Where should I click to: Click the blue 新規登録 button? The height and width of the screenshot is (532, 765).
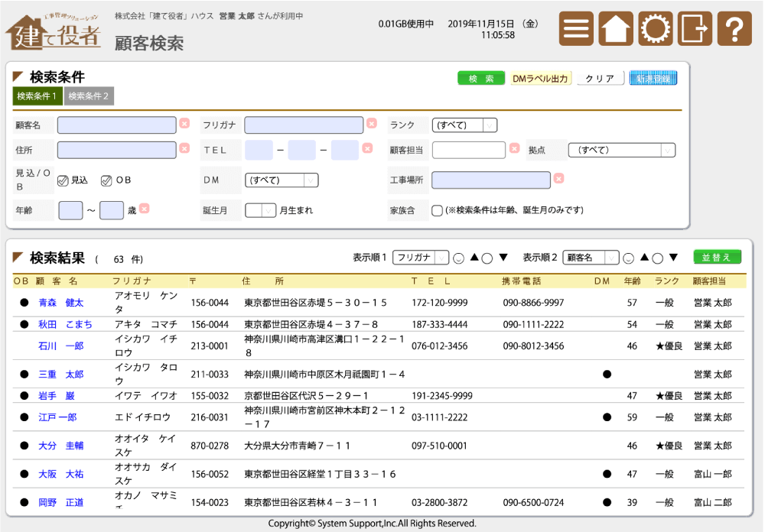coord(653,79)
